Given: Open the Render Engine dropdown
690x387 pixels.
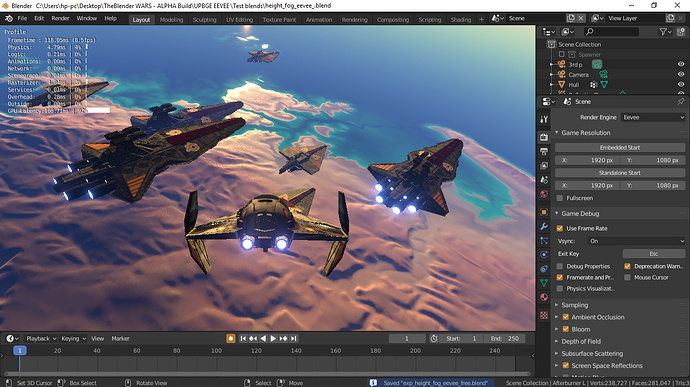Looking at the screenshot, I should [653, 118].
